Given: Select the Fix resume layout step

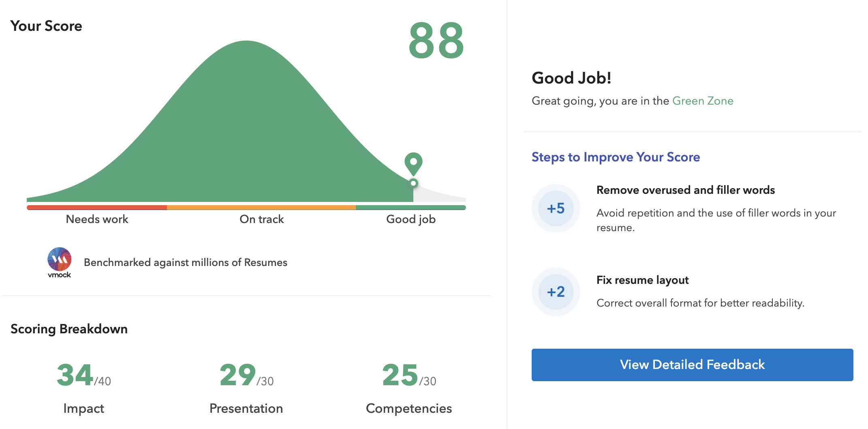Looking at the screenshot, I should [642, 280].
